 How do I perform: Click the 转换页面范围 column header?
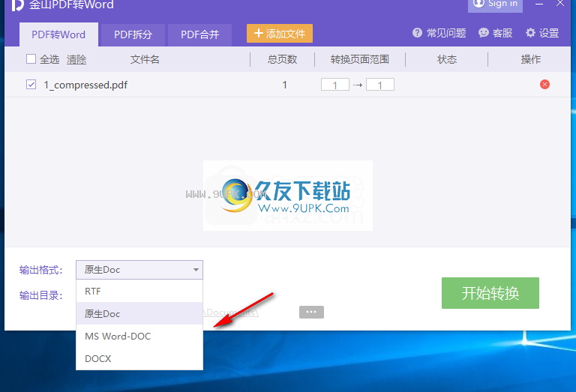pos(360,59)
